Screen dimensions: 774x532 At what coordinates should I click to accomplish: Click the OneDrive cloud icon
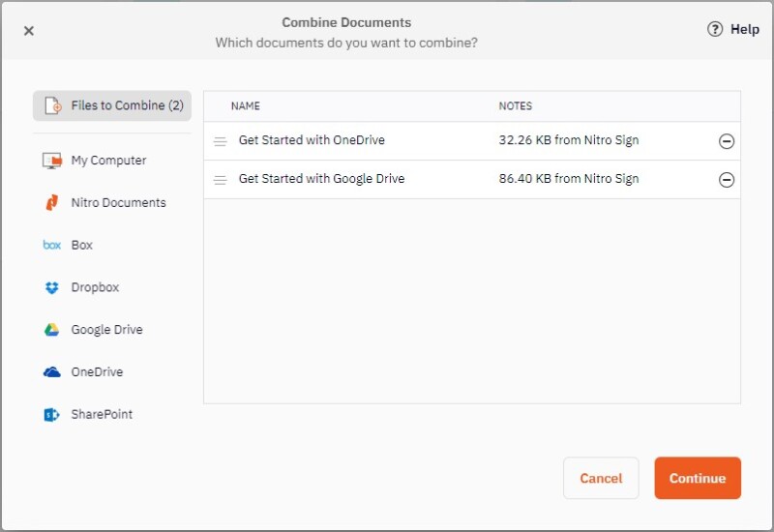52,372
